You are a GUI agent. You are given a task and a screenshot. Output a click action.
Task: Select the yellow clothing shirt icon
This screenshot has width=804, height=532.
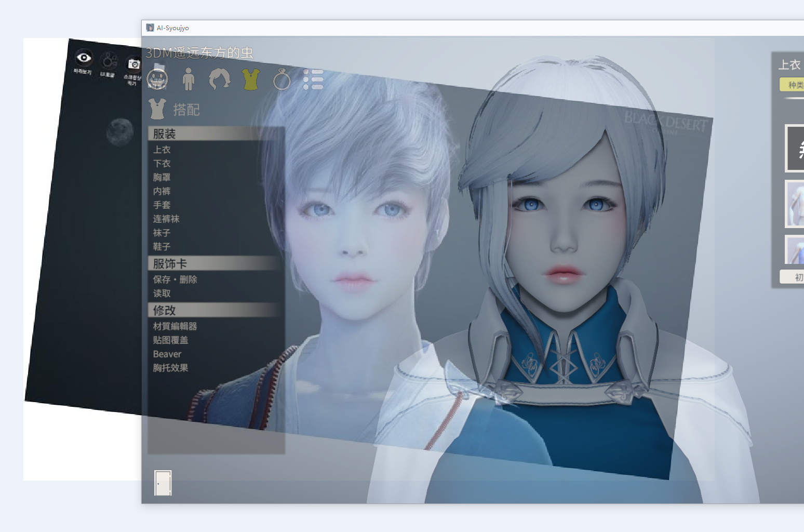click(251, 79)
